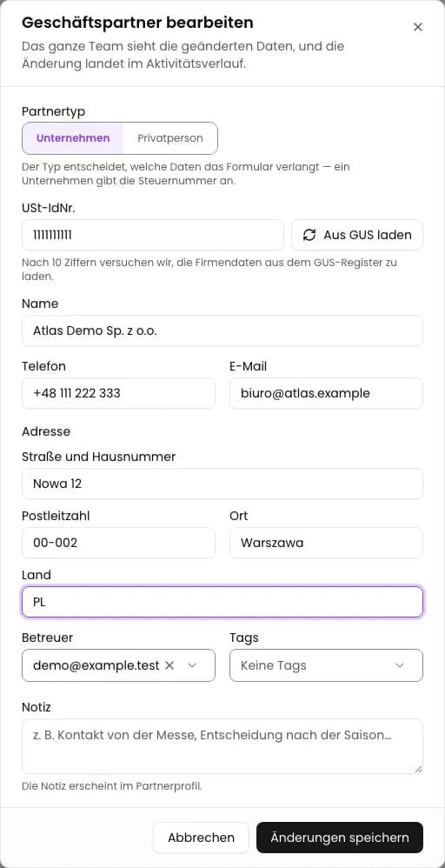Viewport: 445px width, 868px height.
Task: Click Abbrechen to cancel
Action: (201, 838)
